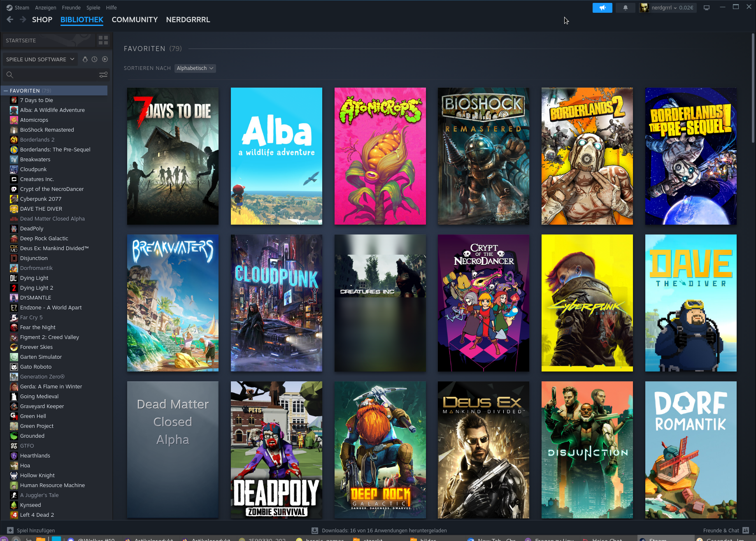Open the SPIELE UND SOFTWARE dropdown
The width and height of the screenshot is (756, 541).
click(x=40, y=59)
